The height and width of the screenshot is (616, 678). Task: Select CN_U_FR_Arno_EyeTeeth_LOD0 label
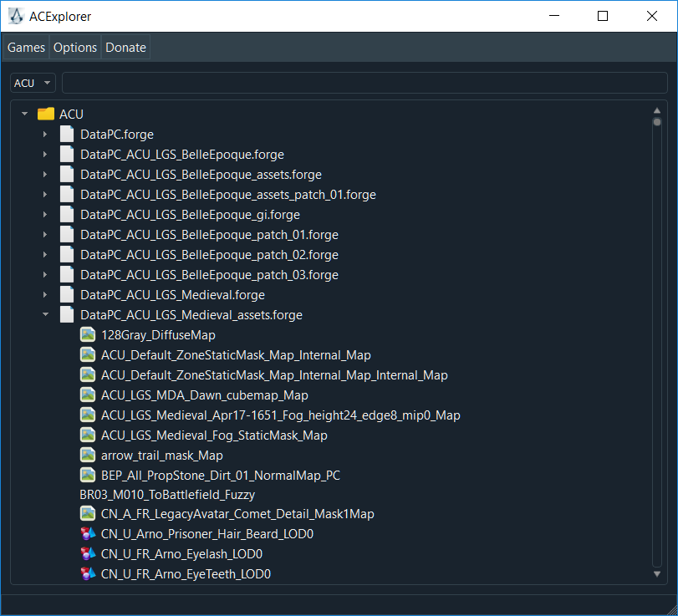186,574
